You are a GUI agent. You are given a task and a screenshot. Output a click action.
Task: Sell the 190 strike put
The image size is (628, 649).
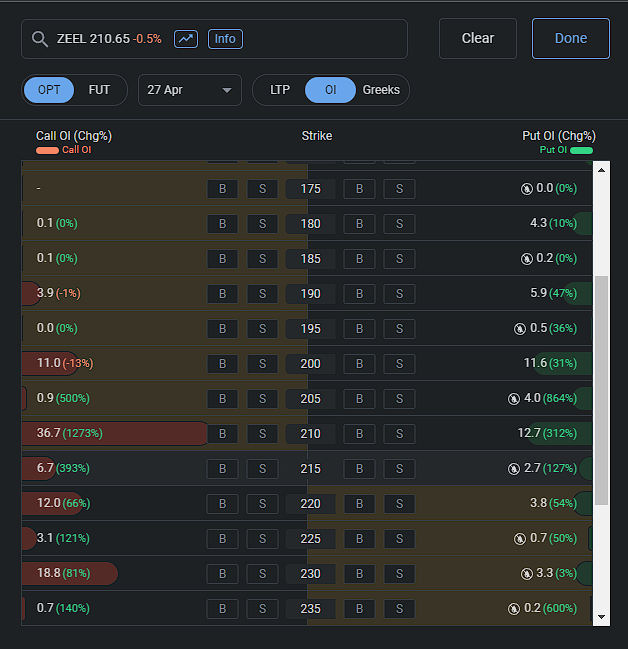[399, 294]
